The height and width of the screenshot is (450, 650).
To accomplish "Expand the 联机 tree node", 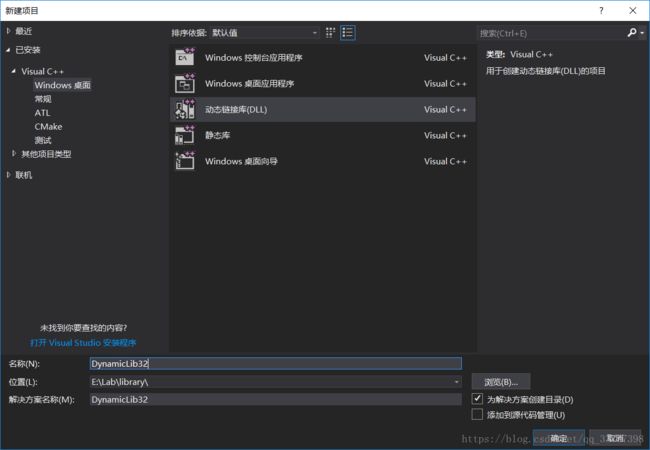I will (8, 175).
